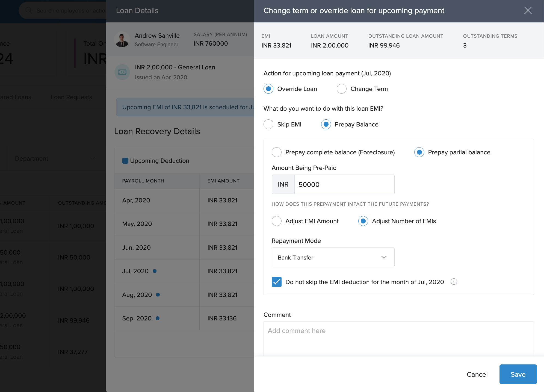Click the Save button
This screenshot has height=392, width=544.
(x=518, y=374)
